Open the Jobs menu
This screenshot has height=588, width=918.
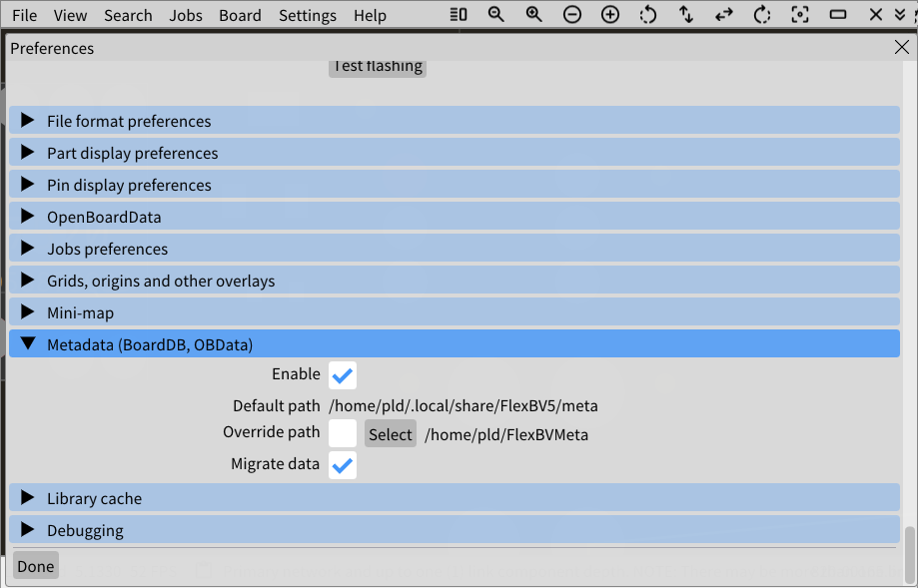185,15
